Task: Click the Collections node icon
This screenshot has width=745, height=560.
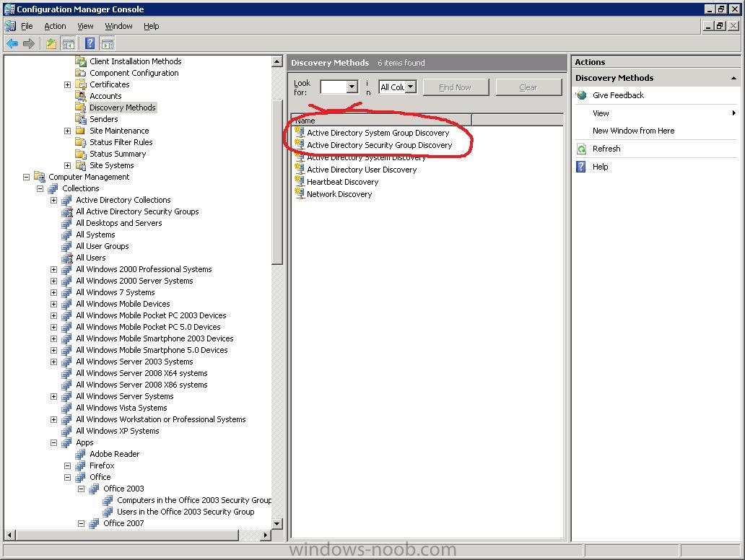Action: coord(53,188)
